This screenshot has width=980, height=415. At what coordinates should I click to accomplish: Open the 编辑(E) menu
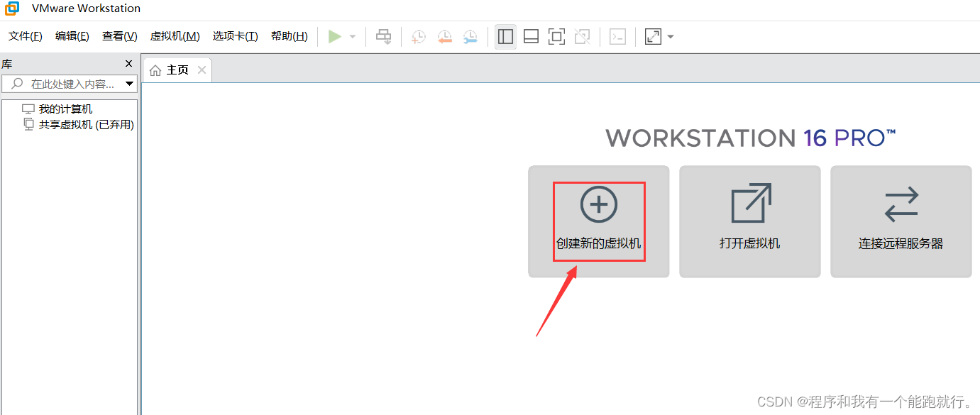[x=72, y=36]
